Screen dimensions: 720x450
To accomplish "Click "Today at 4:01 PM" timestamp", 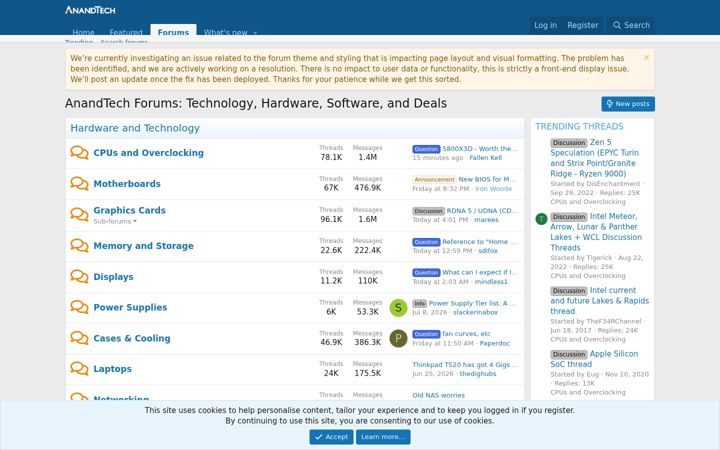I will tap(440, 219).
